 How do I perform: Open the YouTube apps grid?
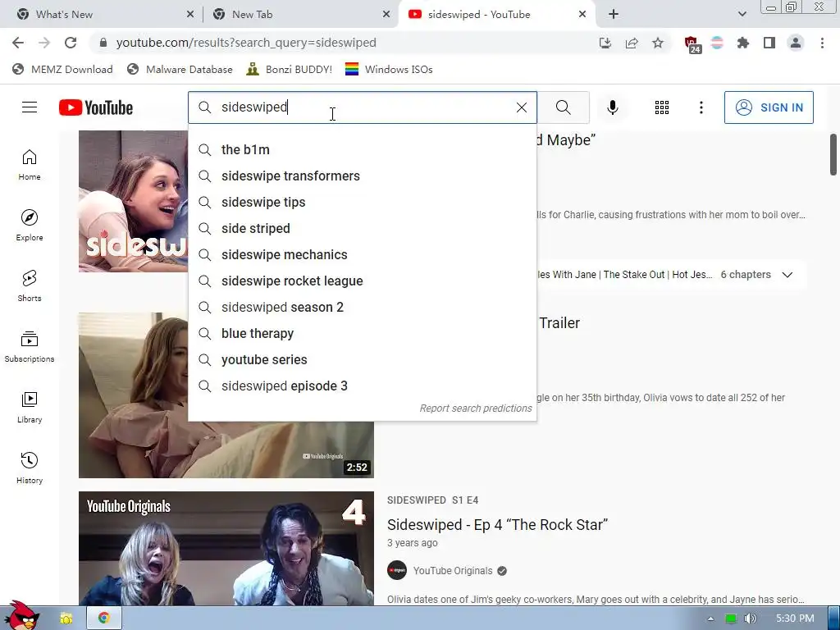pos(662,107)
